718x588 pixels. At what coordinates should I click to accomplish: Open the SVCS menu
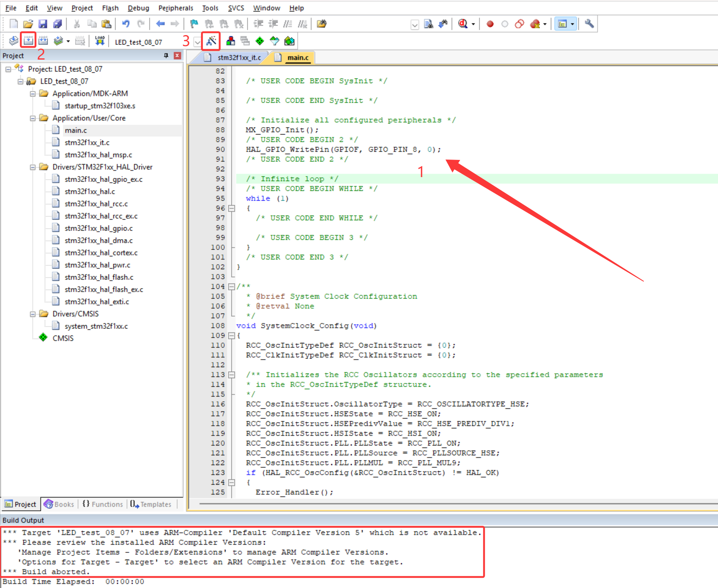pyautogui.click(x=236, y=8)
